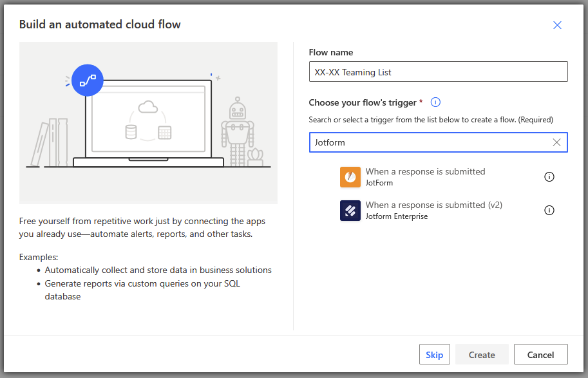Click the Skip button
Image resolution: width=588 pixels, height=378 pixels.
[x=435, y=354]
